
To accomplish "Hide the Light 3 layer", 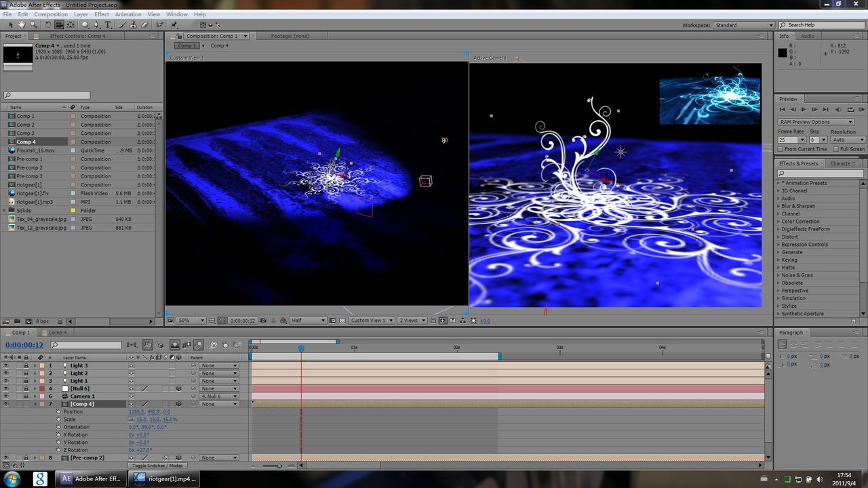I will pyautogui.click(x=6, y=365).
